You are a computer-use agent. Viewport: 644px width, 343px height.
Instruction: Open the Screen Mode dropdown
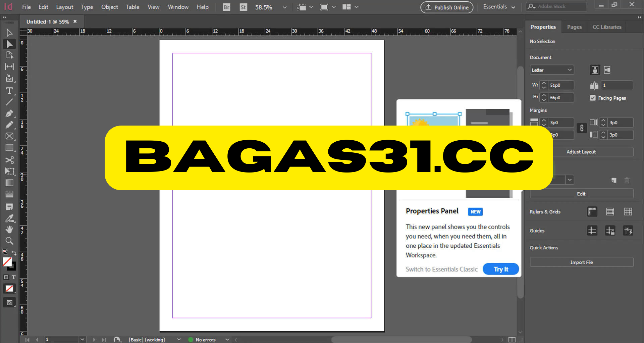pyautogui.click(x=328, y=7)
